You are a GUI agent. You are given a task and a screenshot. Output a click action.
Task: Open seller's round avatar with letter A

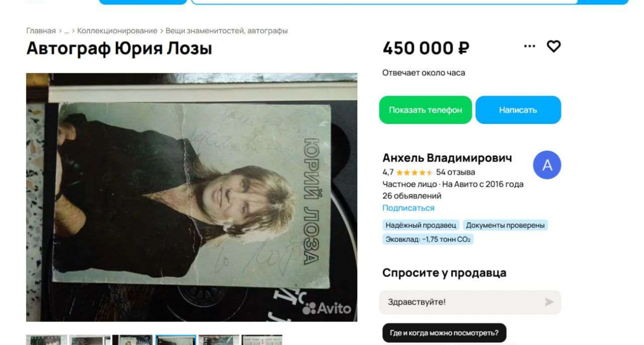547,165
